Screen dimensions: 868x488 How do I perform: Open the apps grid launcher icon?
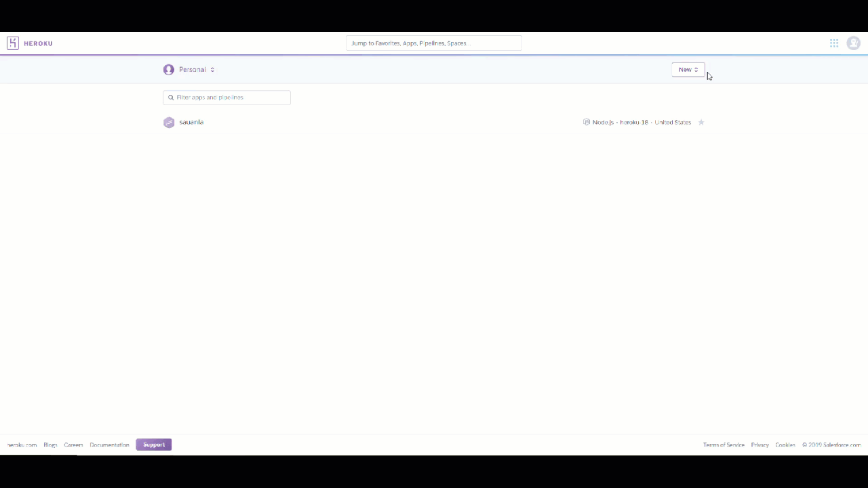point(834,43)
